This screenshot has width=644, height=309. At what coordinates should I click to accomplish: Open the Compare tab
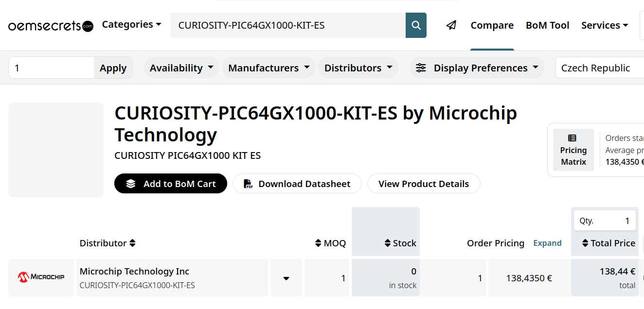(492, 25)
